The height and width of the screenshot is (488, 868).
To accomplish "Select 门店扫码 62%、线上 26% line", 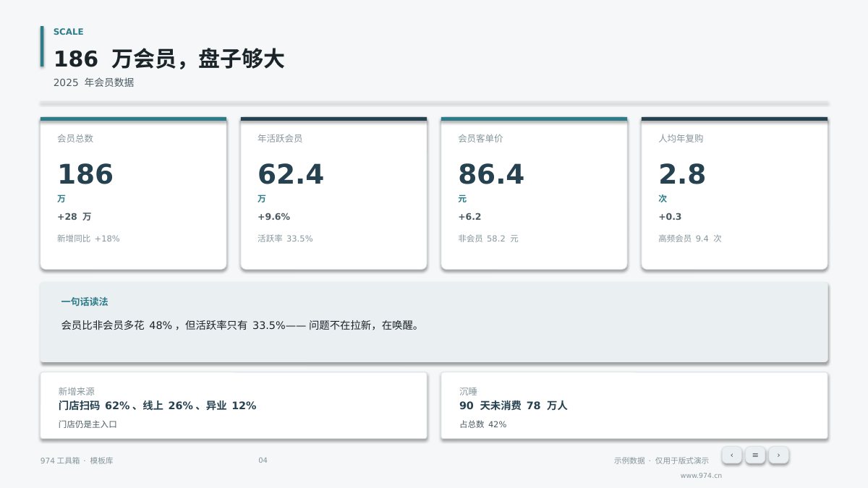I will tap(158, 406).
